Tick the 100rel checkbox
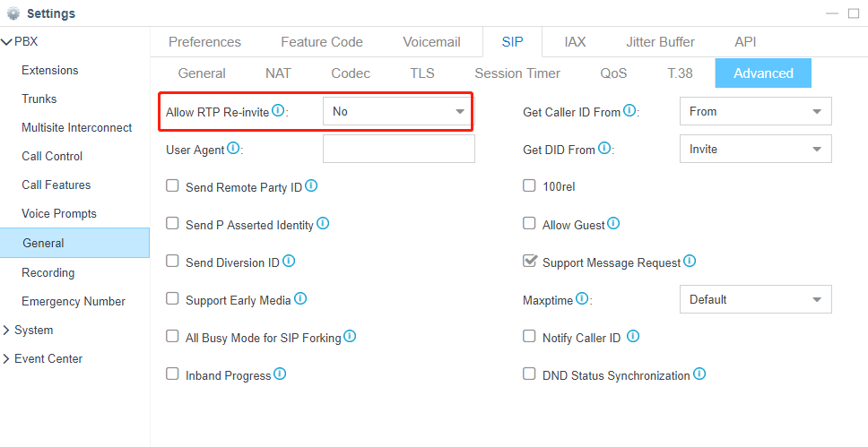 [x=530, y=185]
